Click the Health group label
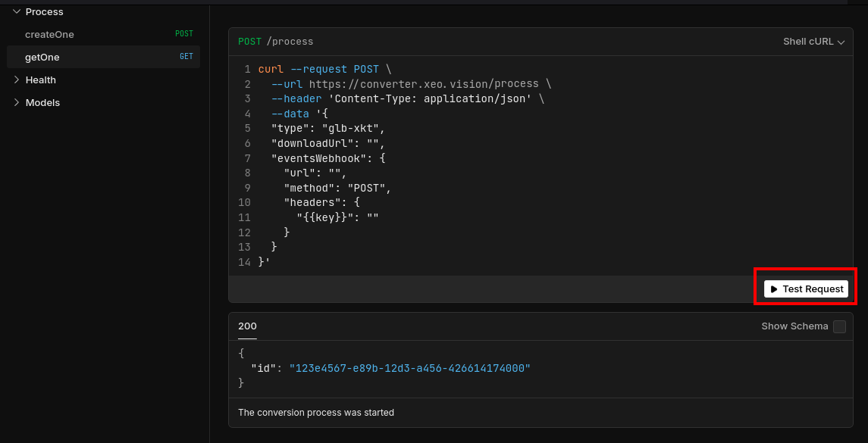The height and width of the screenshot is (443, 868). [41, 80]
